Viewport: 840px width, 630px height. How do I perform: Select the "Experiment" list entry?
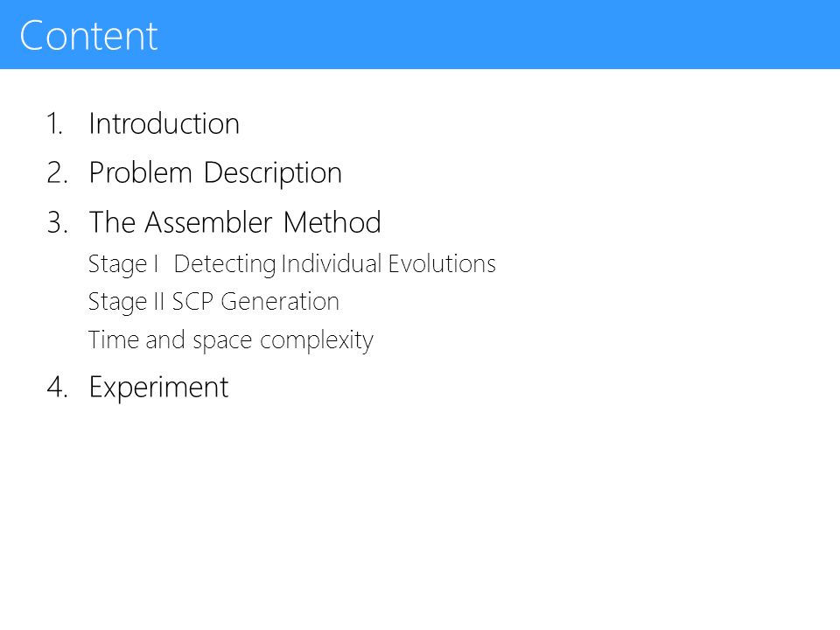[158, 388]
